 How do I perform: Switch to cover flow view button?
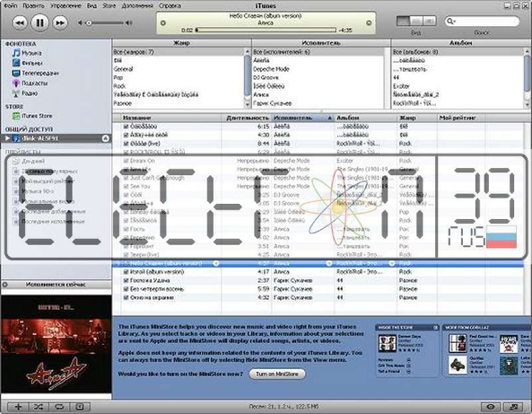click(x=429, y=21)
